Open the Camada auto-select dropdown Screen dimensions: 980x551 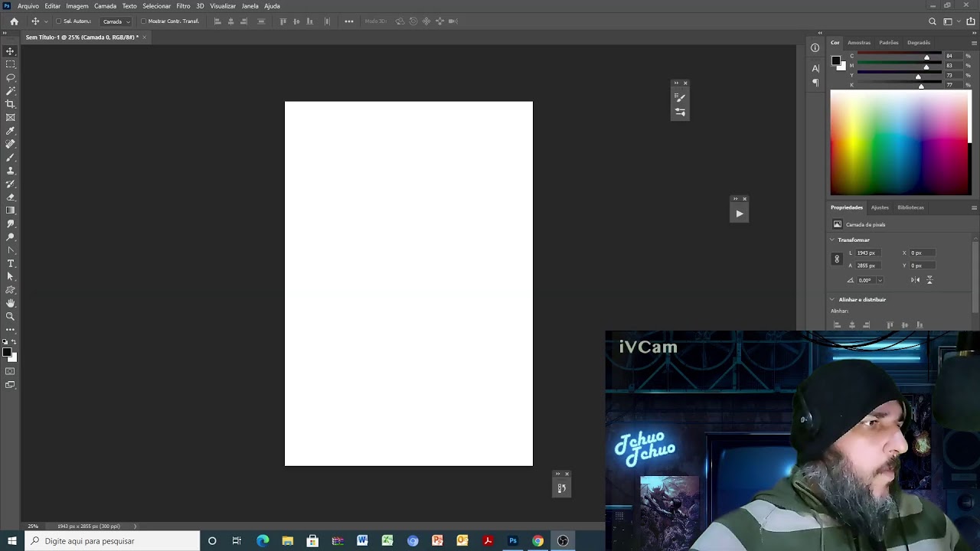[116, 21]
